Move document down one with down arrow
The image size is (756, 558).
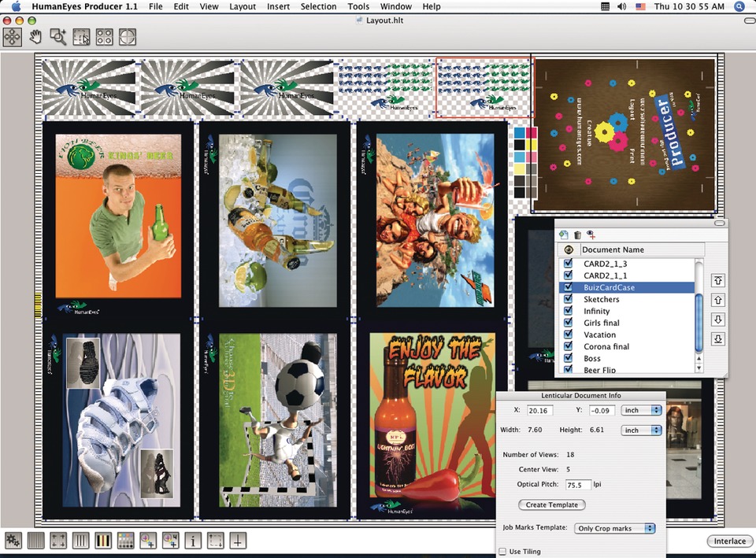click(x=718, y=320)
